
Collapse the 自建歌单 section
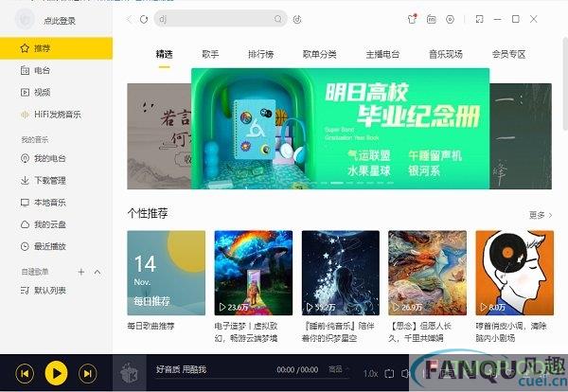[x=98, y=272]
